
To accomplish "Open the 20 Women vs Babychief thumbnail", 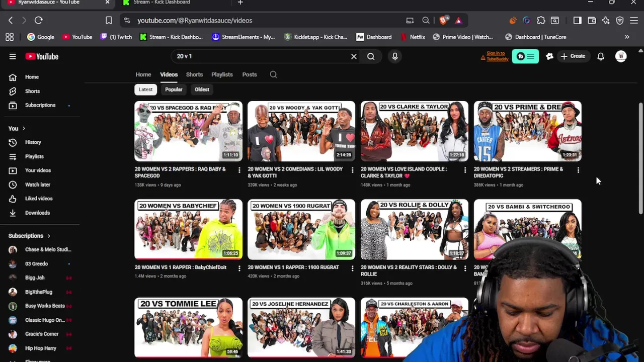I will click(x=188, y=229).
